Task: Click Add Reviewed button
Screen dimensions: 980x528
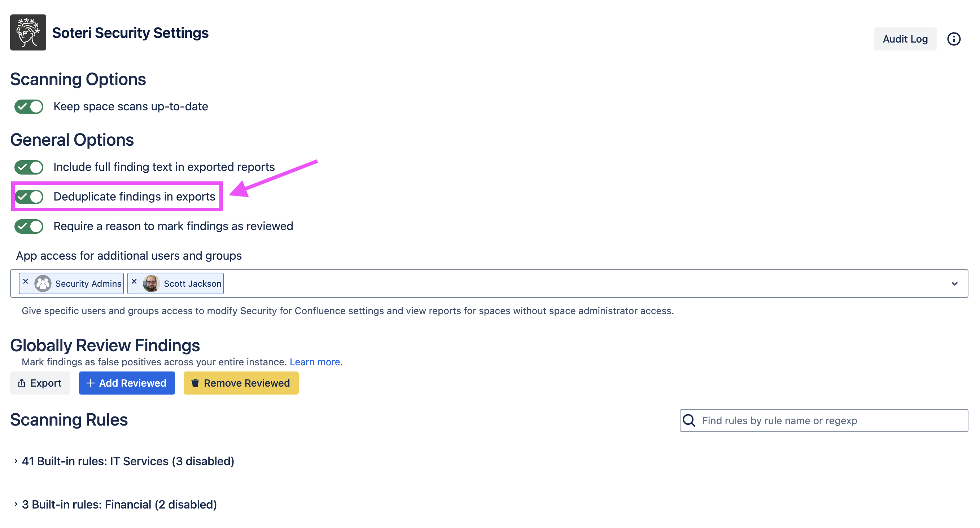Action: 127,383
